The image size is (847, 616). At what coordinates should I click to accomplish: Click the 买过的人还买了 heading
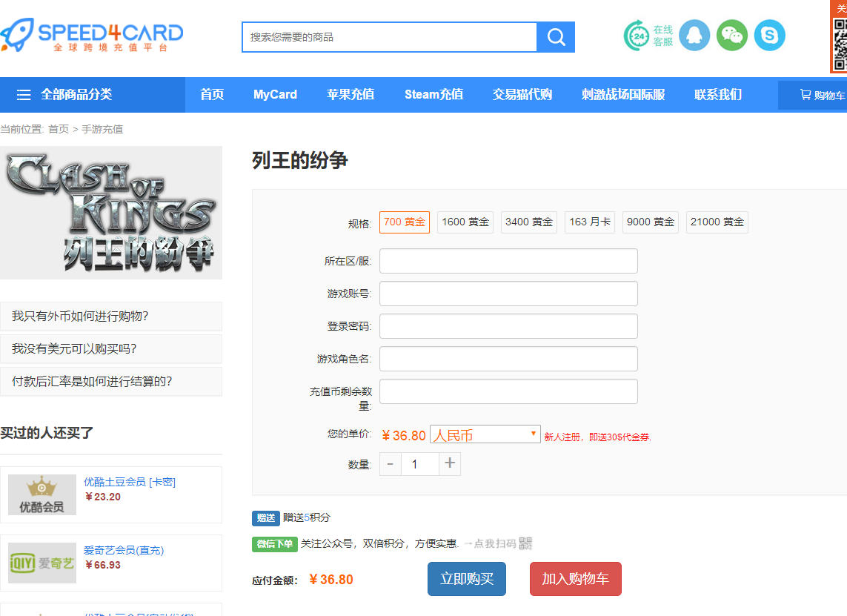(47, 433)
